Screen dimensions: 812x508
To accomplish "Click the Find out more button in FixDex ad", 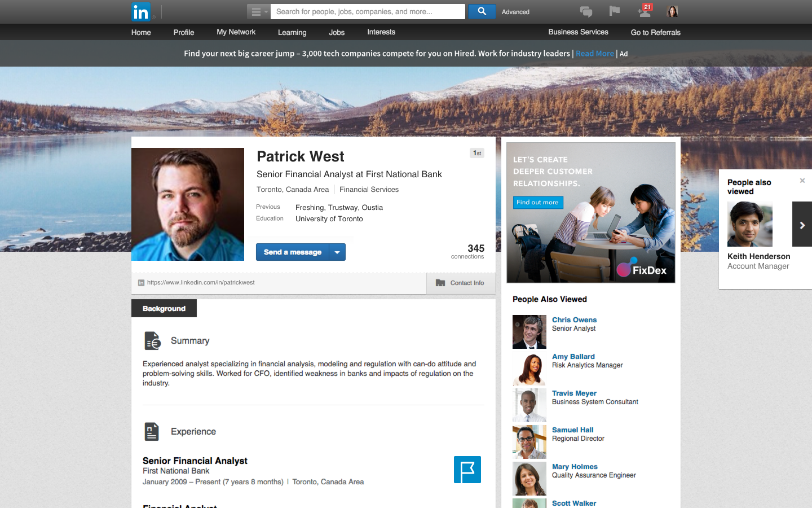I will click(537, 202).
